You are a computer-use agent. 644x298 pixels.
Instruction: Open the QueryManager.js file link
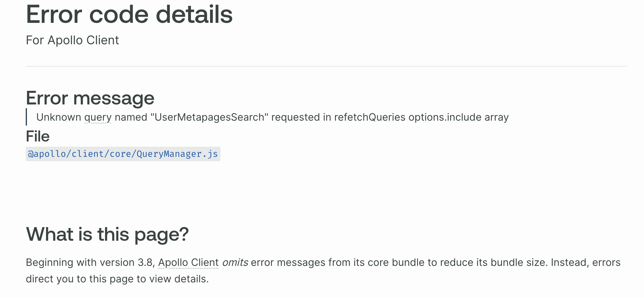coord(123,154)
